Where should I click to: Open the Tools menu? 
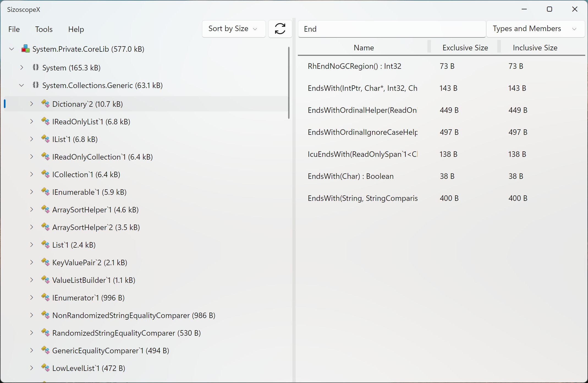[44, 29]
